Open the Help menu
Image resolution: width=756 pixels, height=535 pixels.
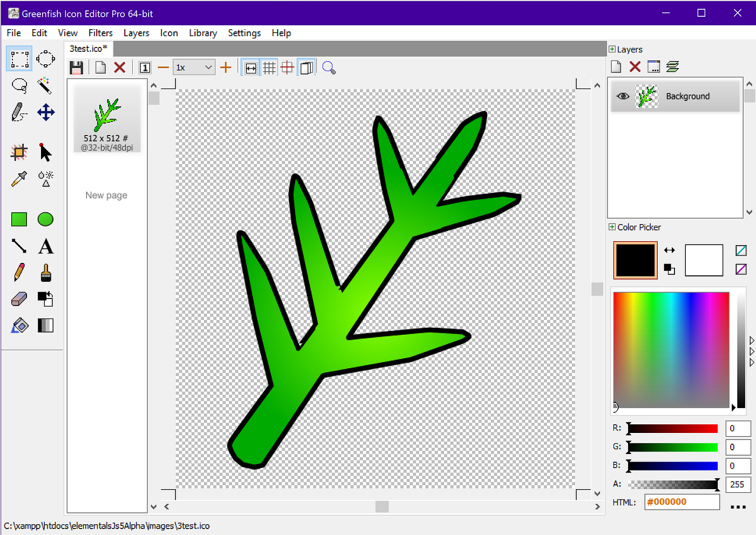(x=281, y=33)
